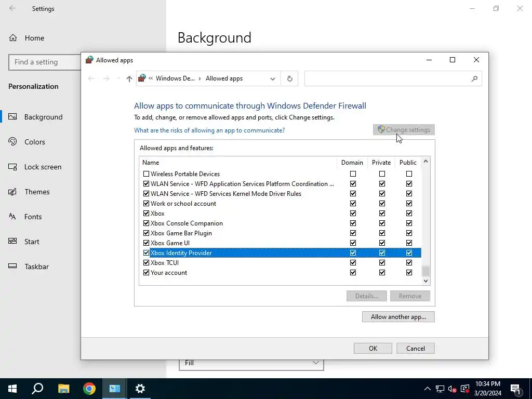Click the Private column header
This screenshot has height=399, width=532.
(x=381, y=163)
